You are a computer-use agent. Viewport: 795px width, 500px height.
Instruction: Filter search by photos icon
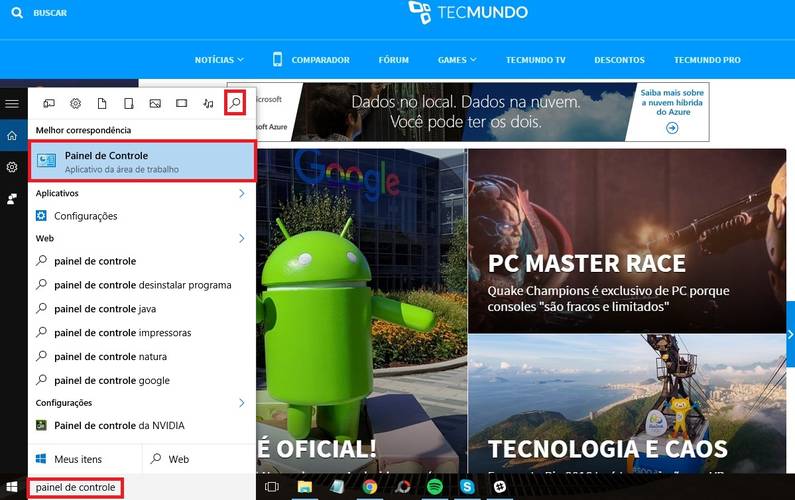(155, 103)
